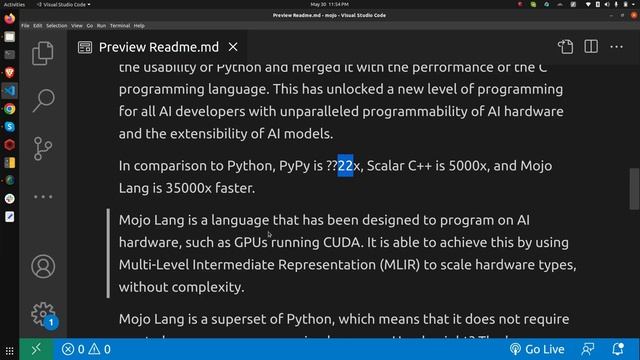
Task: Open the editor More Actions menu
Action: click(x=616, y=47)
